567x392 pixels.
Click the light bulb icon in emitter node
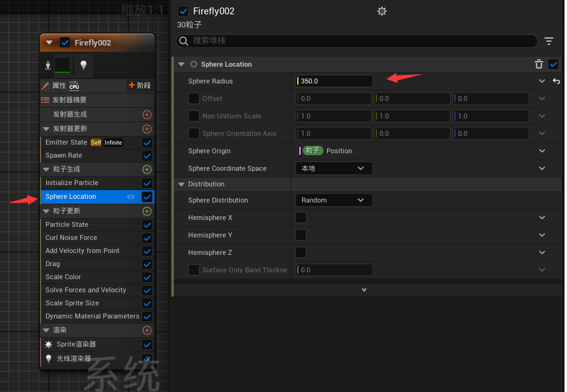tap(83, 65)
